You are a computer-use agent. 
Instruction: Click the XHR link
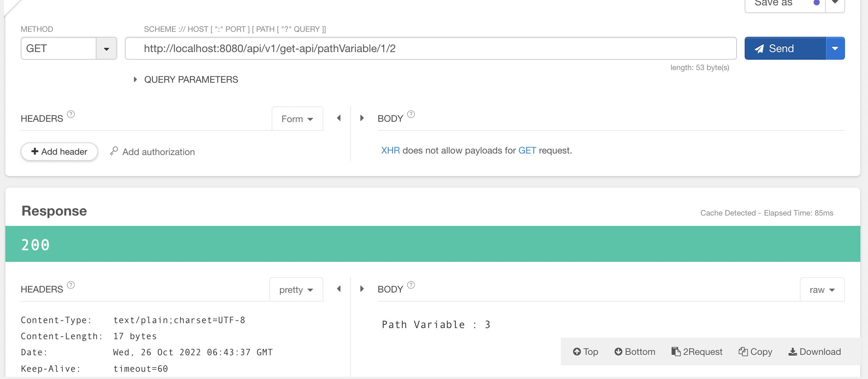(390, 150)
